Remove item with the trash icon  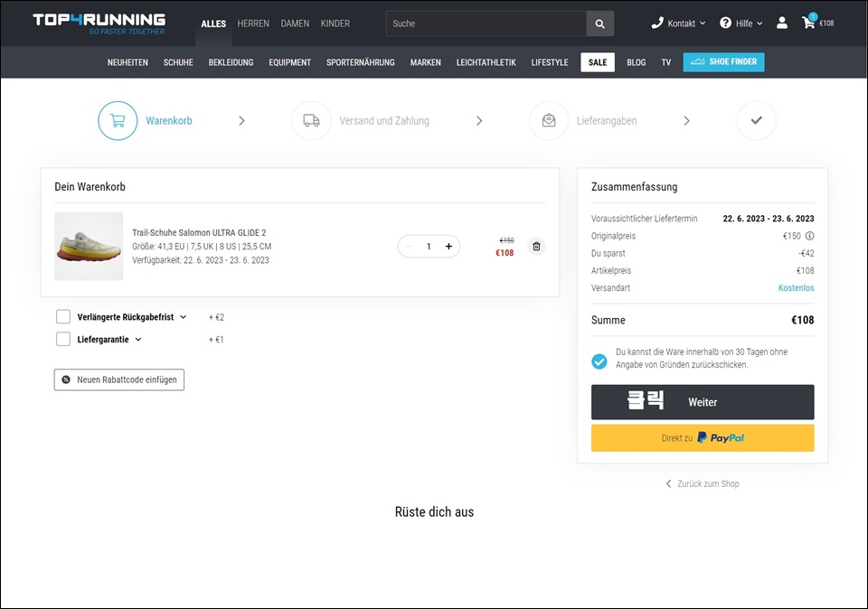[x=536, y=246]
